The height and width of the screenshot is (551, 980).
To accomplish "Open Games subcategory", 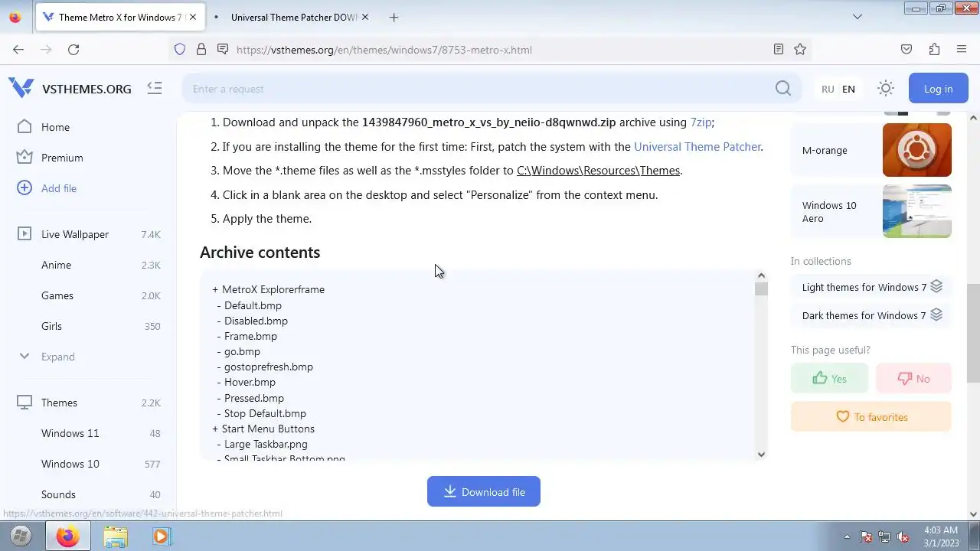I will [57, 295].
